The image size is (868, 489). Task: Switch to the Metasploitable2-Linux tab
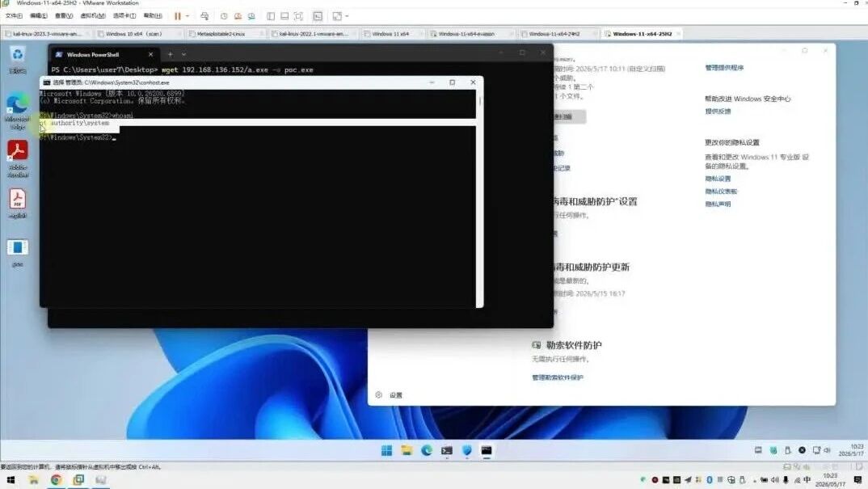221,34
